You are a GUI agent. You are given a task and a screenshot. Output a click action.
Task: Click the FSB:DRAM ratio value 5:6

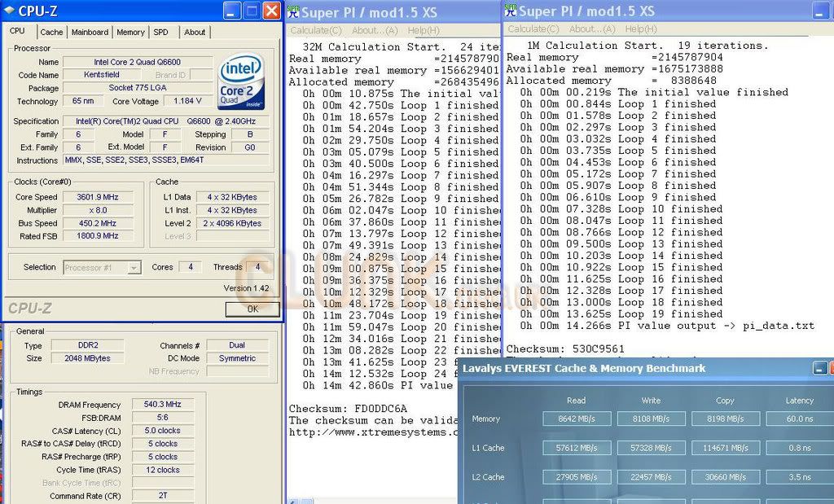pyautogui.click(x=163, y=418)
